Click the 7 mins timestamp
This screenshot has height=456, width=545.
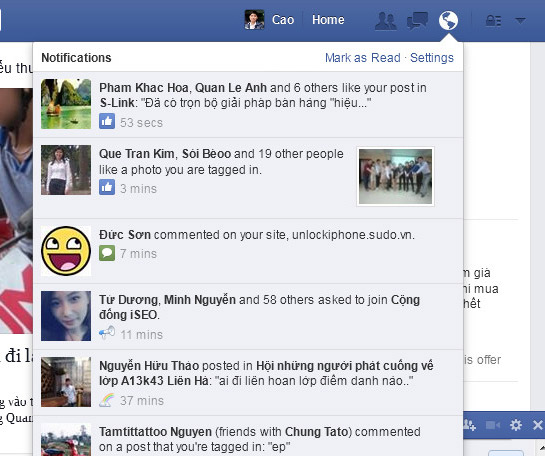tap(138, 254)
